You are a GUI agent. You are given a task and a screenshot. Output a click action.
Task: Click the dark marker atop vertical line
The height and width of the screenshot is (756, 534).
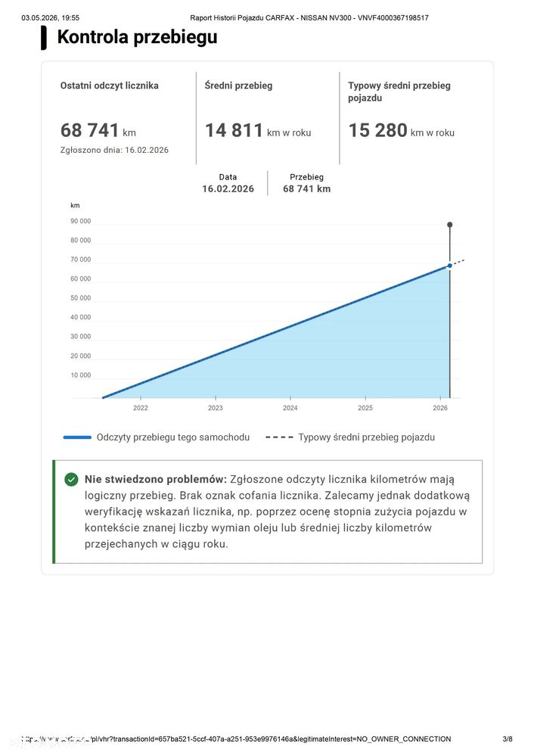point(449,225)
